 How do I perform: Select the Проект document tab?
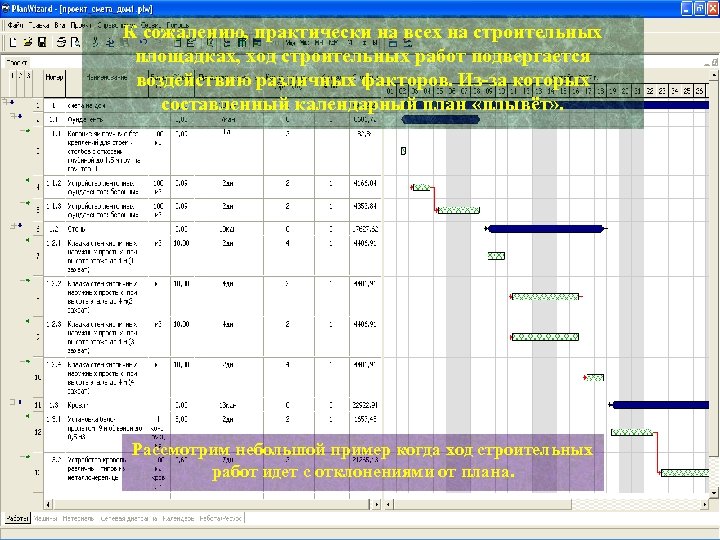(17, 62)
